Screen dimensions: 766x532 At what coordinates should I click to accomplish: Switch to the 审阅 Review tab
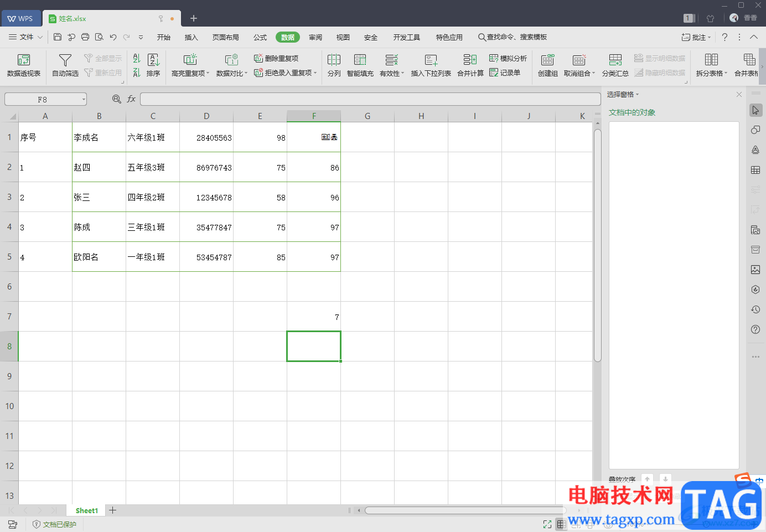[x=315, y=37]
